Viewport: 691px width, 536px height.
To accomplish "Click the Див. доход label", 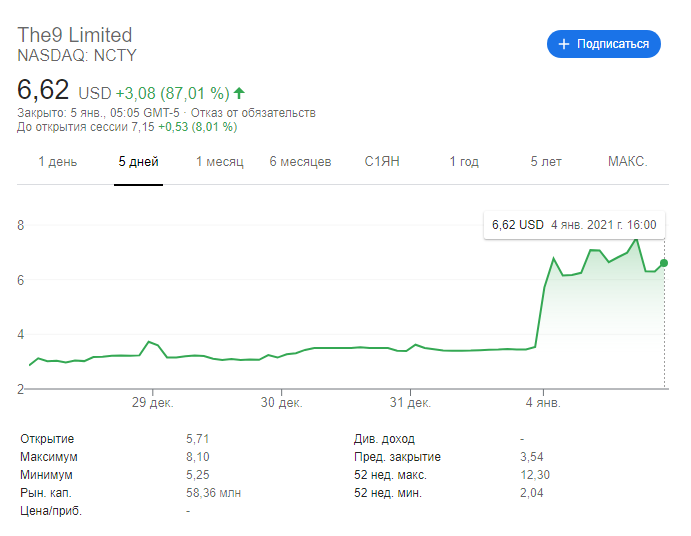I will [384, 439].
